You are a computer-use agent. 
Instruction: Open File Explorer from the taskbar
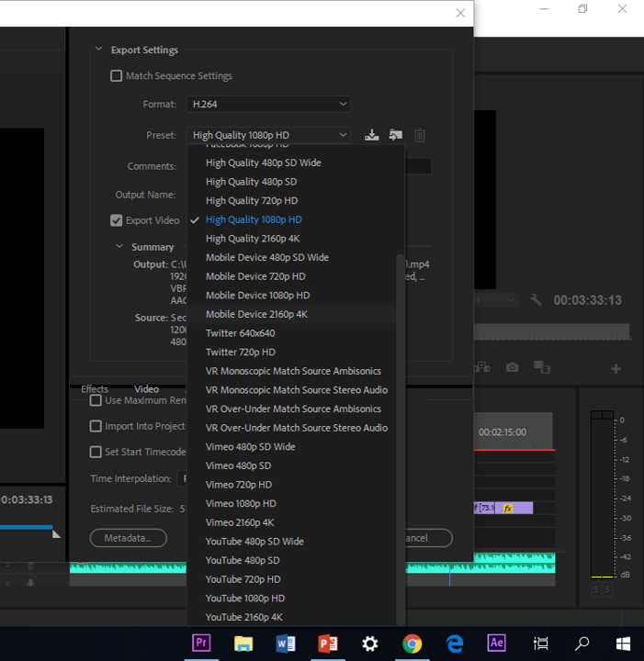(243, 644)
